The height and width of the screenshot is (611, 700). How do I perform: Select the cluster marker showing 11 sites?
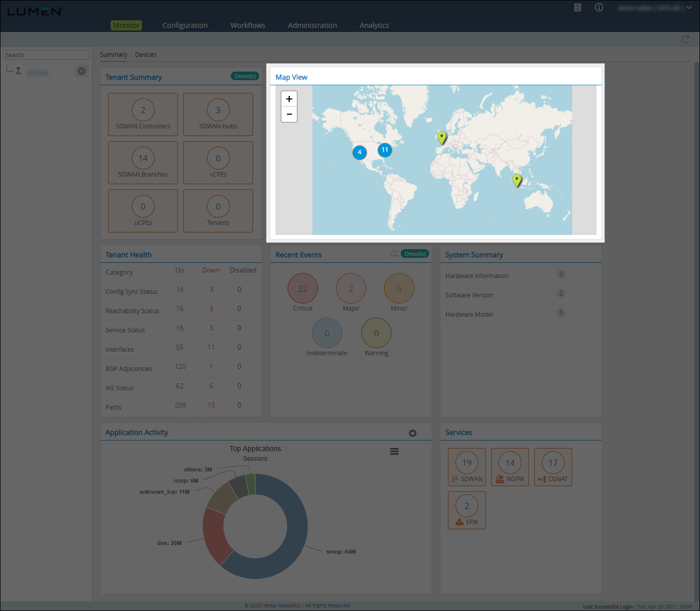coord(384,150)
